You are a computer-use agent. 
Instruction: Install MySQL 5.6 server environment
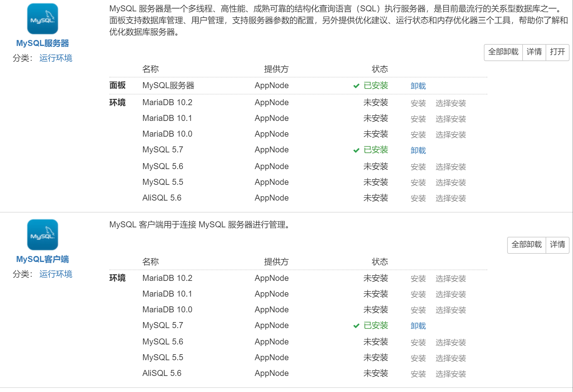418,167
